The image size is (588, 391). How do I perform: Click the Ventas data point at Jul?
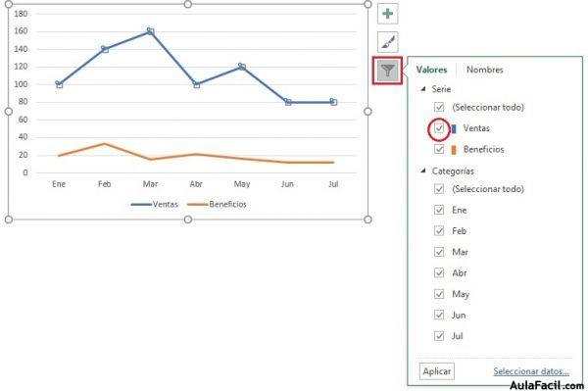coord(333,102)
